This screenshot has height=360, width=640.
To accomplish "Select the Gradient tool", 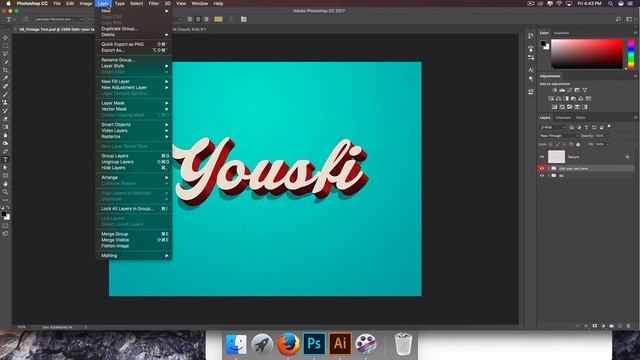I will (x=5, y=127).
